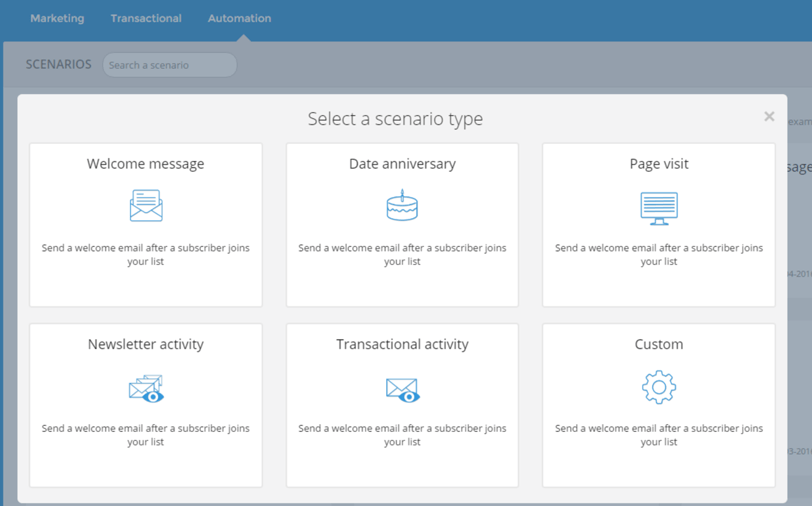The width and height of the screenshot is (812, 506).
Task: Click the SCENARIOS heading
Action: [59, 64]
